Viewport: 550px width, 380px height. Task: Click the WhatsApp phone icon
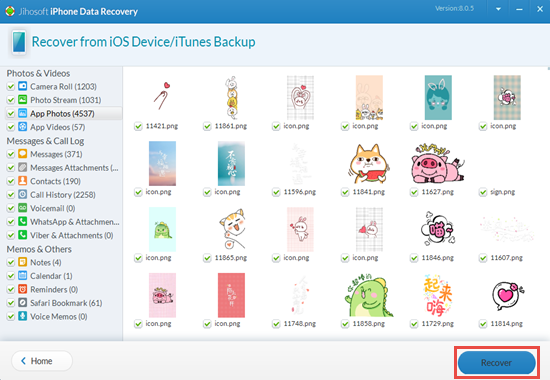[x=22, y=221]
